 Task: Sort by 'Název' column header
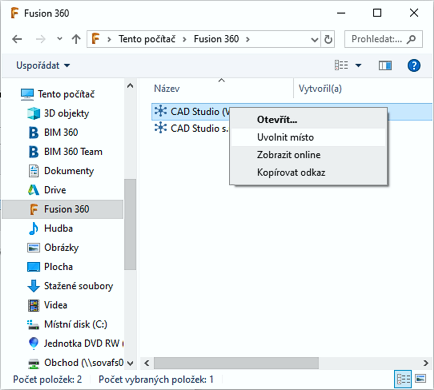167,89
